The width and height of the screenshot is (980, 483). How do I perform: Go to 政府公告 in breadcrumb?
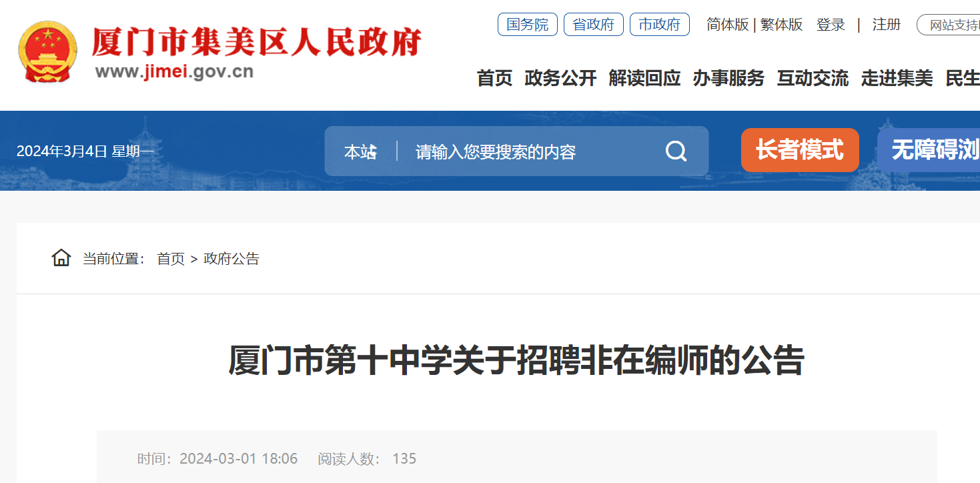[231, 259]
